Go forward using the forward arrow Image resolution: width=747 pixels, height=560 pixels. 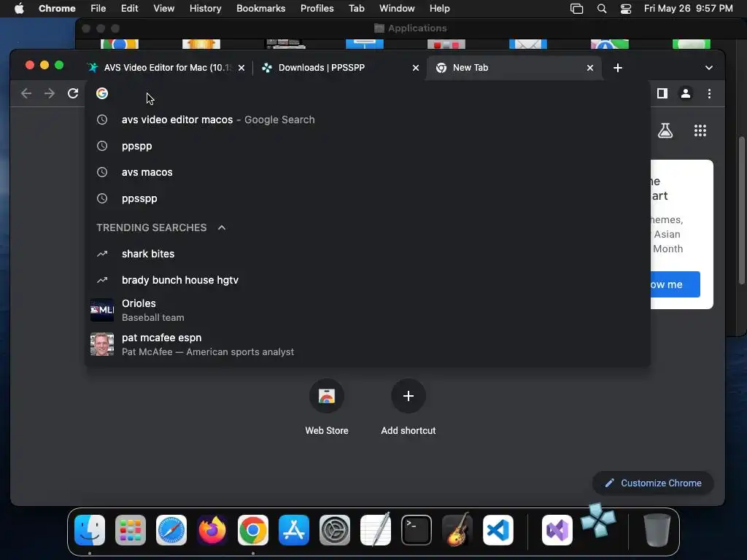(50, 93)
